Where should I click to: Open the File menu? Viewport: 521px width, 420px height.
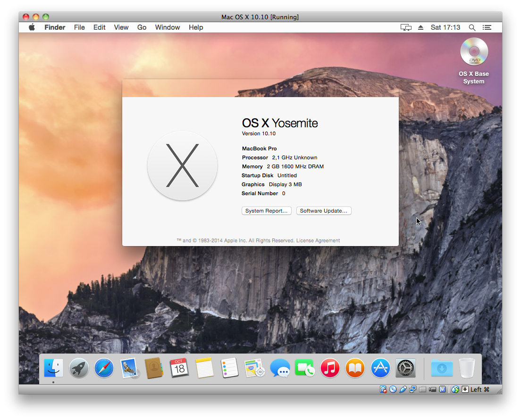coord(79,27)
